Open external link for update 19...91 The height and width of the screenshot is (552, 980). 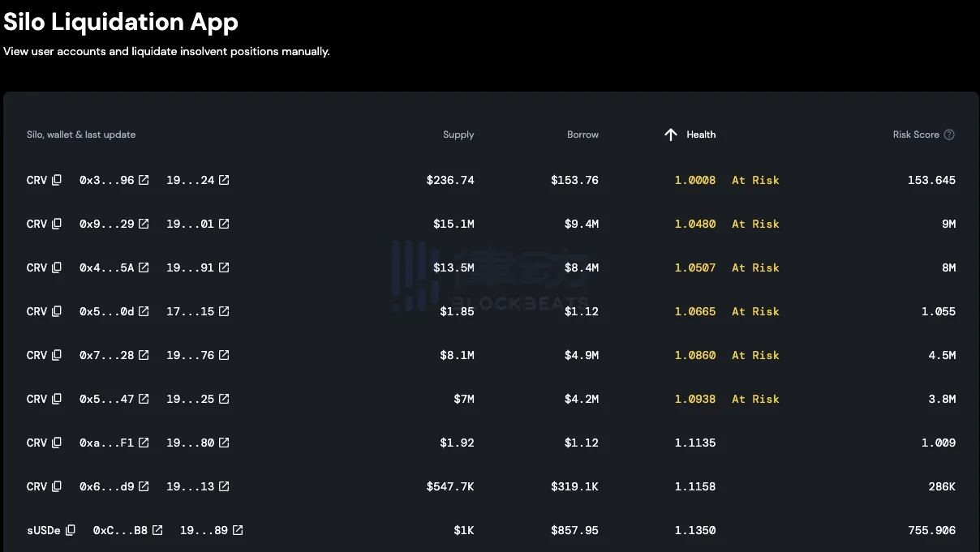[x=224, y=267]
